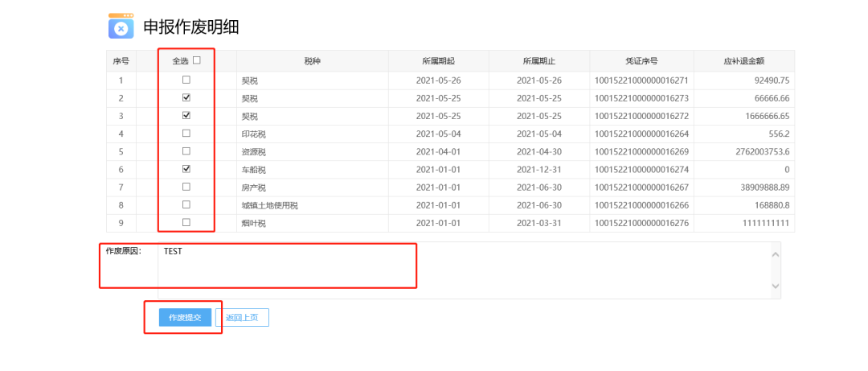This screenshot has height=371, width=868.
Task: Check the 房产税 row checkbox
Action: coord(186,187)
